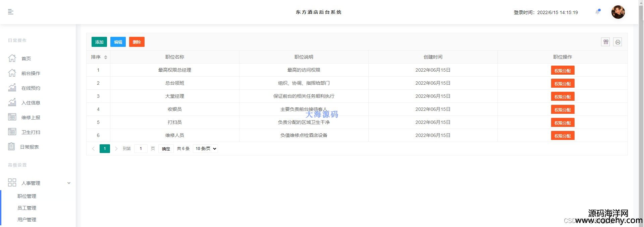Click the 首页 home icon

pyautogui.click(x=12, y=58)
